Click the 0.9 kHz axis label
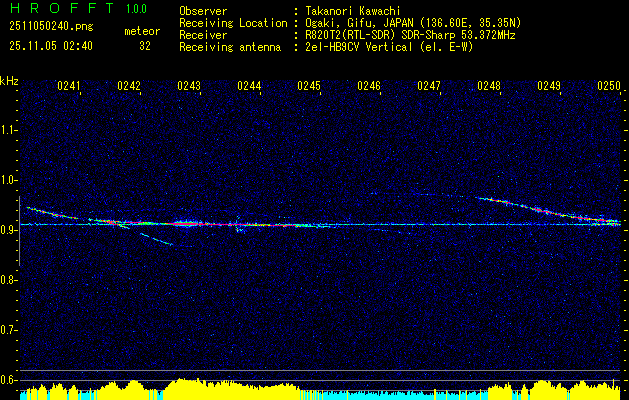Viewport: 629px width, 400px height. [8, 230]
